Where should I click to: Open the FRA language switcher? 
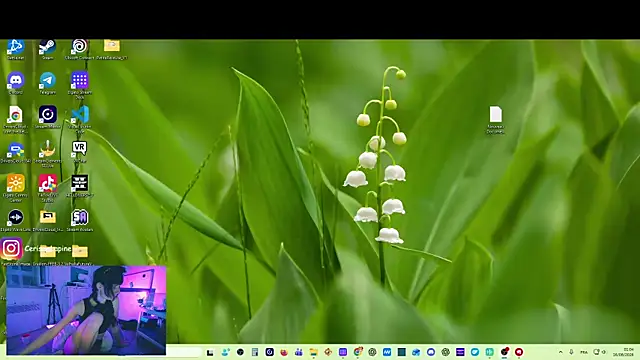[584, 352]
